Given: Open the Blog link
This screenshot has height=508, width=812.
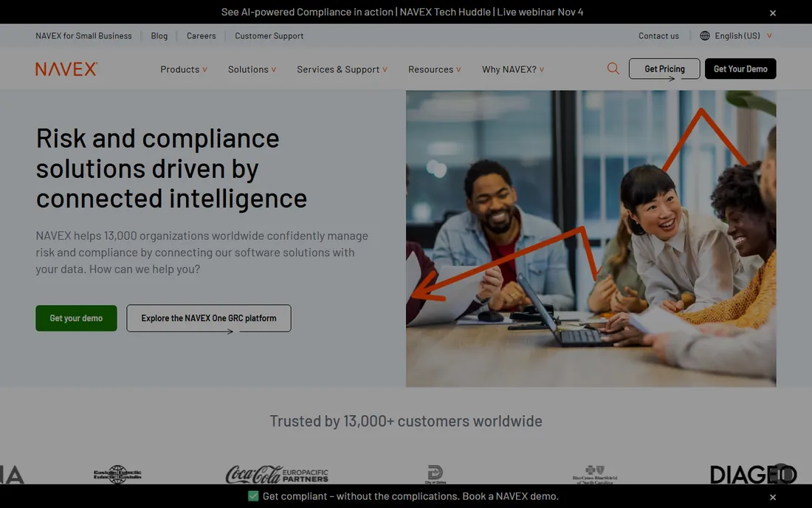Looking at the screenshot, I should (159, 35).
